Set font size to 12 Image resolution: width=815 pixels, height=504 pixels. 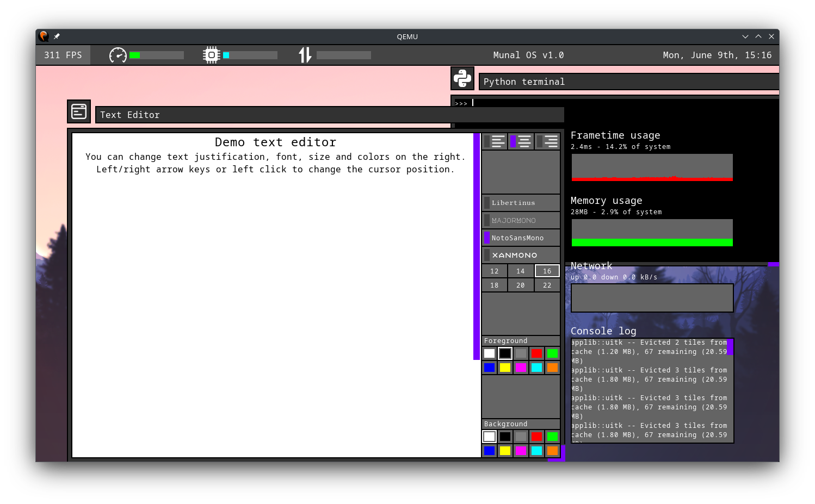(495, 271)
